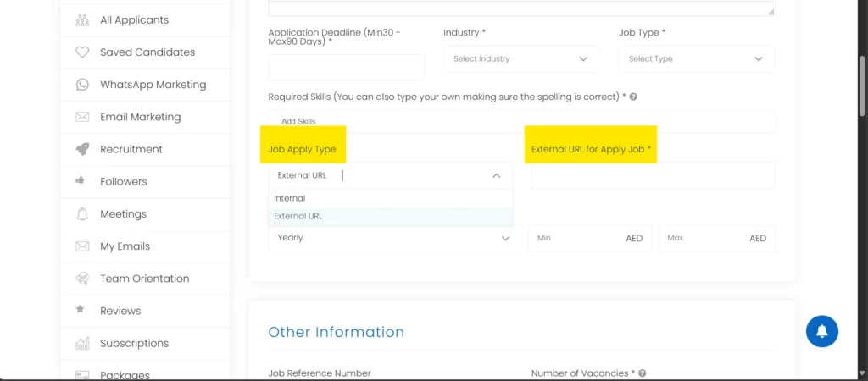Choose Internal from Job Apply Type list

(390, 198)
